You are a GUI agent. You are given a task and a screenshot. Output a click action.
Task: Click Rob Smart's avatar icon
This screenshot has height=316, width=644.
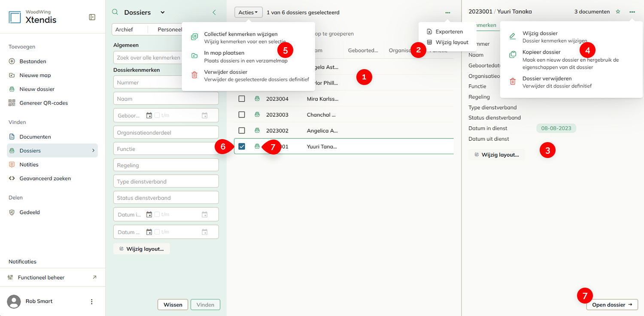click(14, 301)
